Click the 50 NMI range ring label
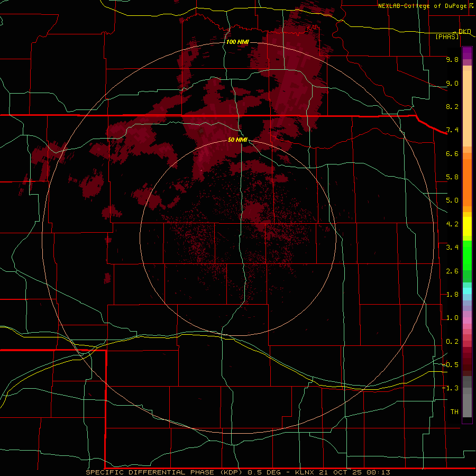The width and height of the screenshot is (476, 476). point(237,140)
